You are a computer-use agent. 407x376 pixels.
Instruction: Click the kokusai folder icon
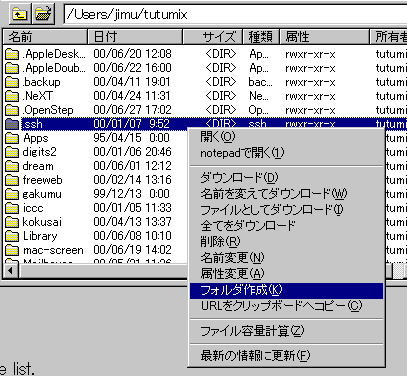pyautogui.click(x=12, y=222)
